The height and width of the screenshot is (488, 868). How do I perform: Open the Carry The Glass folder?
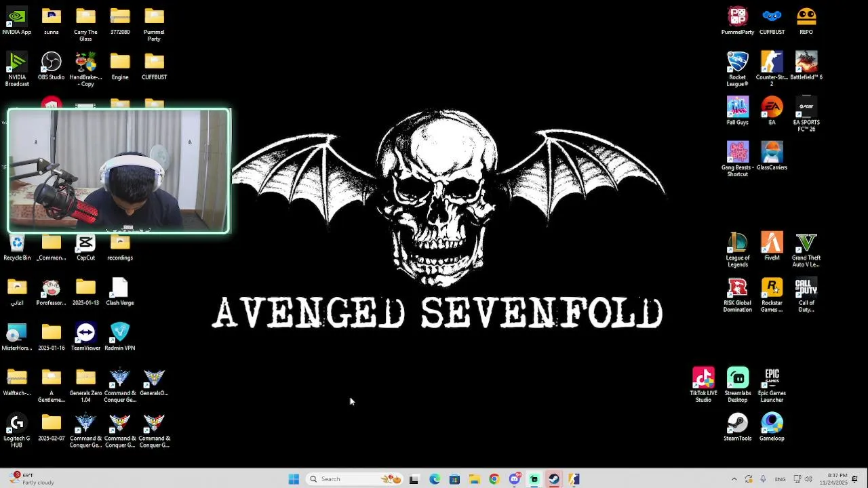85,24
